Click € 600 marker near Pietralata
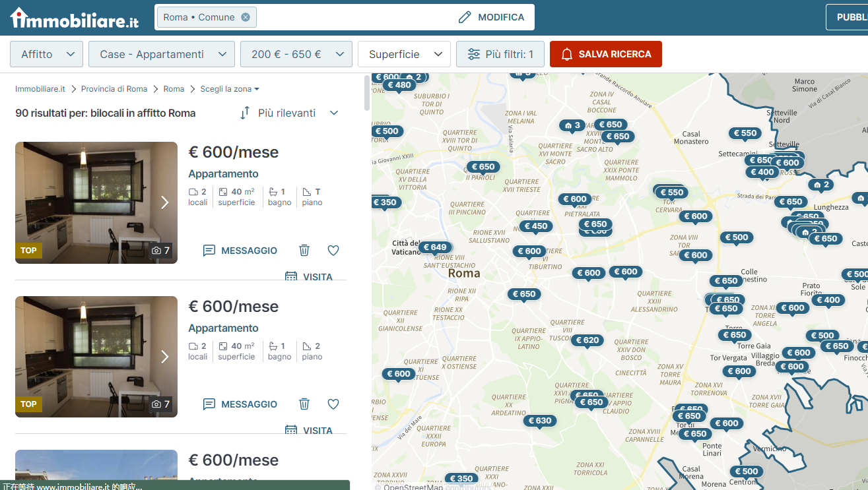868x490 pixels. (x=575, y=199)
